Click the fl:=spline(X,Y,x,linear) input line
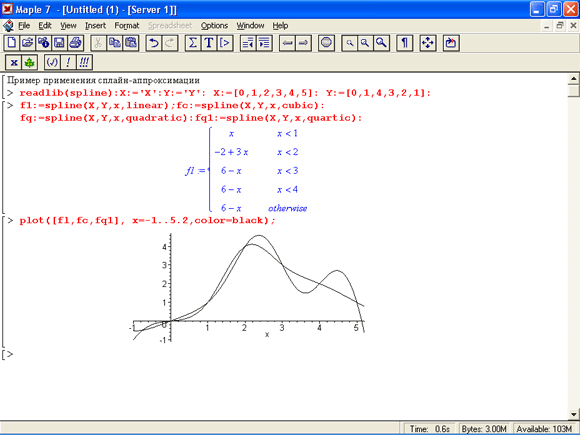Viewport: 580px width, 435px height. click(x=172, y=105)
